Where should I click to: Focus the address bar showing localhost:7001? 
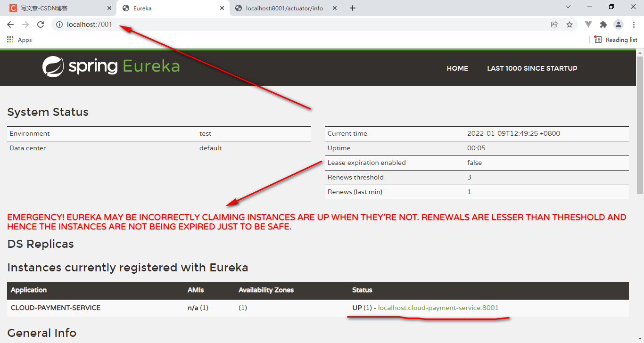click(302, 24)
